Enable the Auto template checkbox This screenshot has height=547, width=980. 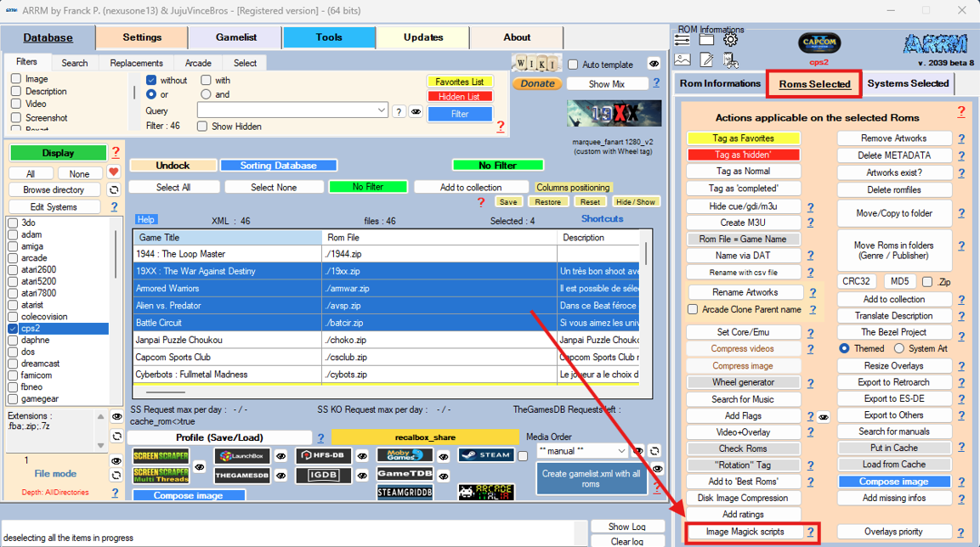click(573, 65)
